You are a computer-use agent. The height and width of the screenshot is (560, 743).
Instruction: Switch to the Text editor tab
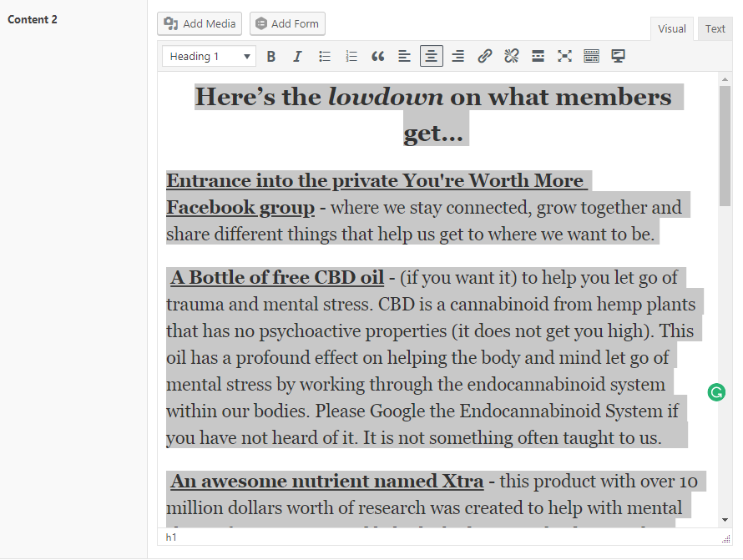point(715,29)
